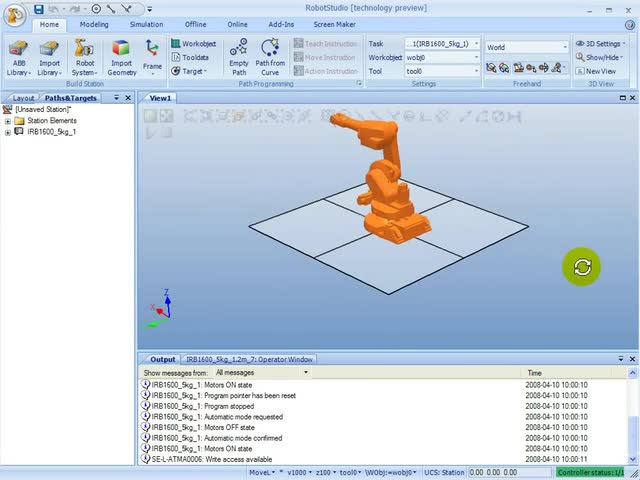Viewport: 640px width, 480px height.
Task: Switch to the Screen Maker ribbon tab
Action: coord(334,24)
